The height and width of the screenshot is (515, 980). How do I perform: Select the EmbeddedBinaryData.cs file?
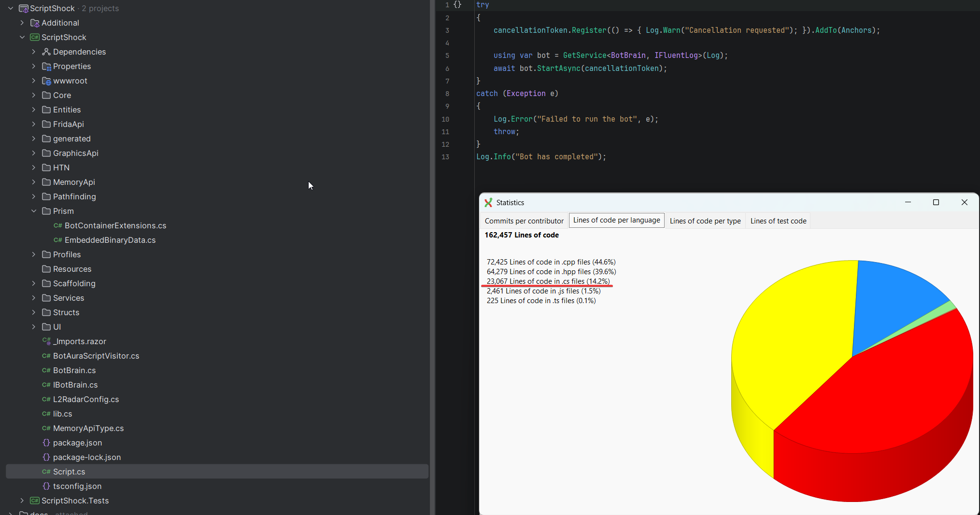tap(110, 240)
